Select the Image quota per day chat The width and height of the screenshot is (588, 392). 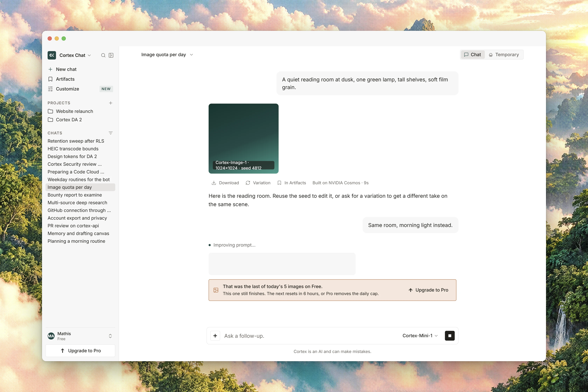(80, 187)
